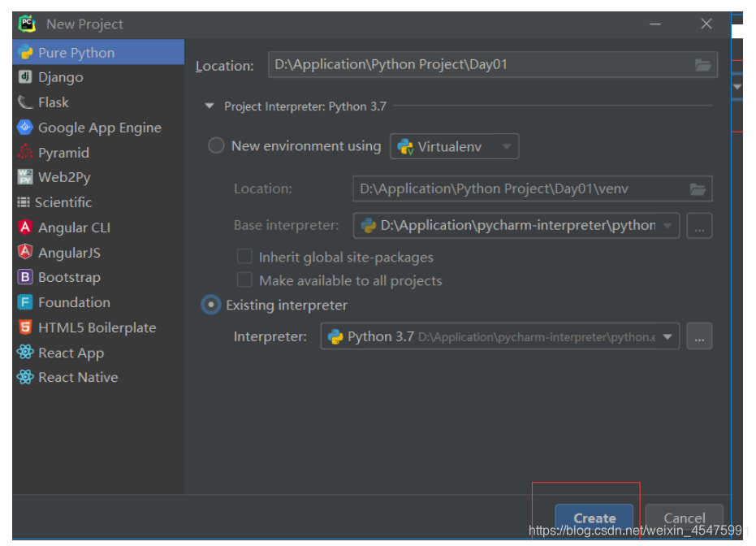The image size is (756, 546).
Task: Click the Google App Engine icon
Action: click(25, 128)
